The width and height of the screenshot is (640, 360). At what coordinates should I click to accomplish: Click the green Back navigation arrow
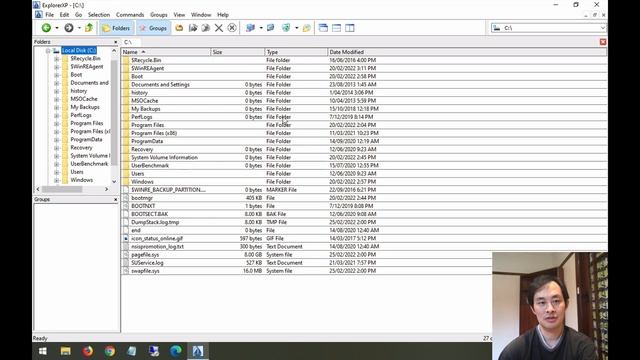pos(46,28)
